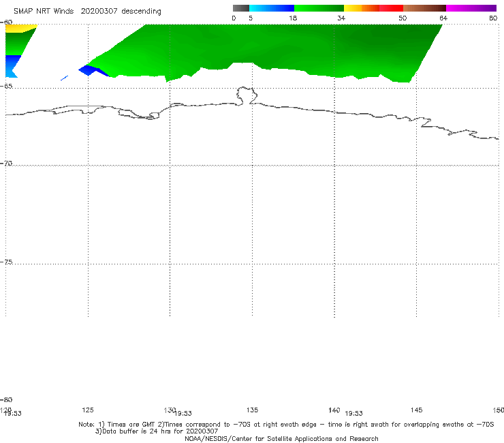Click the large green wind swath area

pyautogui.click(x=264, y=48)
